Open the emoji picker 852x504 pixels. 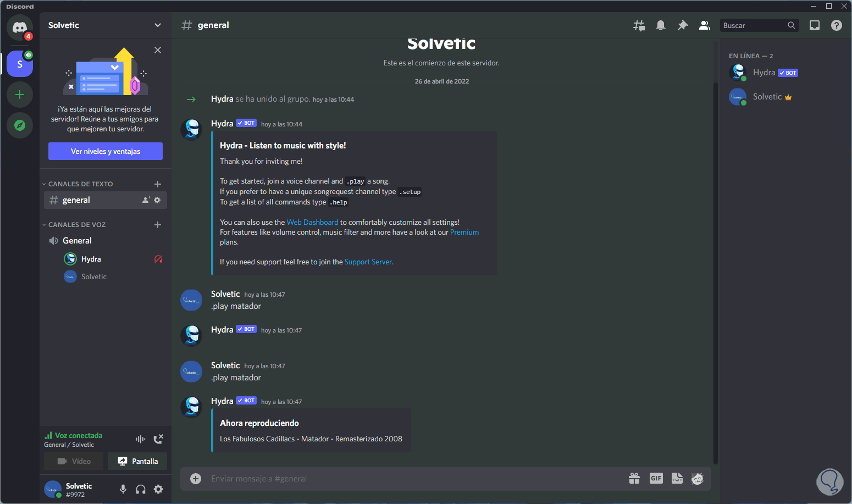click(x=698, y=479)
